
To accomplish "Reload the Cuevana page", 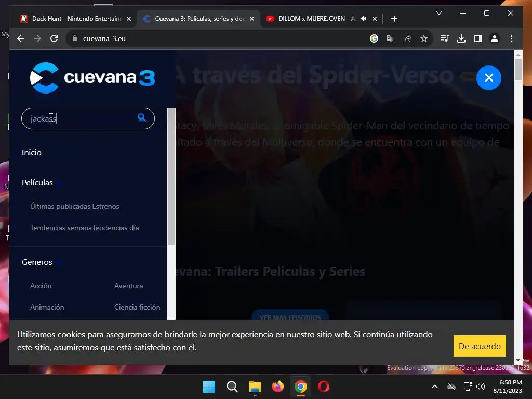I will tap(54, 38).
